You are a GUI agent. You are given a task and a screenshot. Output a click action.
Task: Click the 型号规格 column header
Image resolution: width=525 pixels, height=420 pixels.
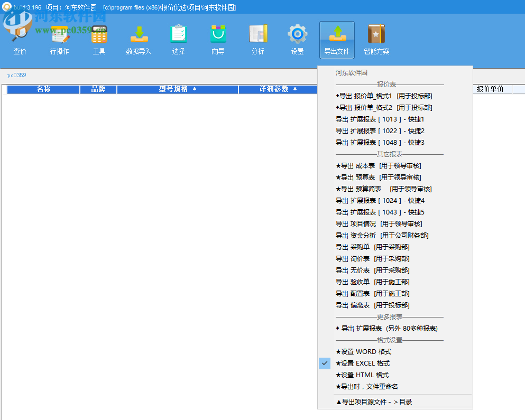[178, 89]
